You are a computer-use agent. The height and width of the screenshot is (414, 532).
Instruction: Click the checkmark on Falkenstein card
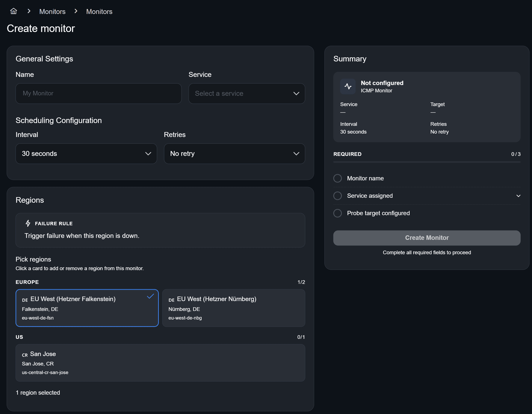[150, 296]
